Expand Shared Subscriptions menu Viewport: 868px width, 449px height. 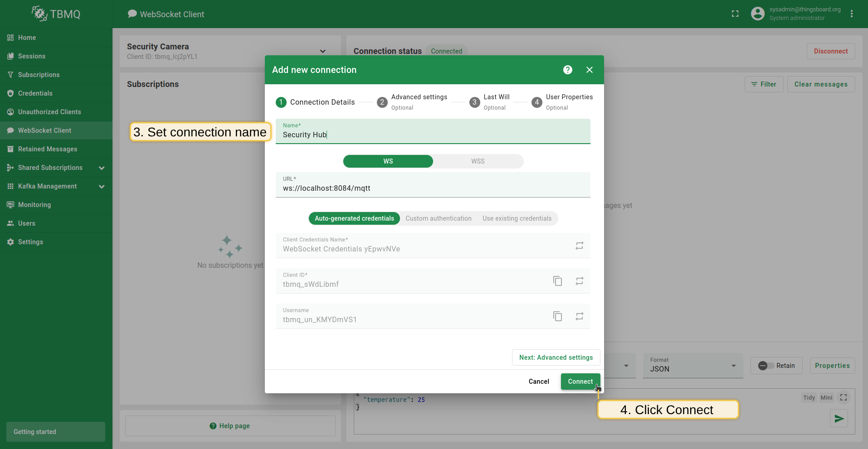(102, 168)
